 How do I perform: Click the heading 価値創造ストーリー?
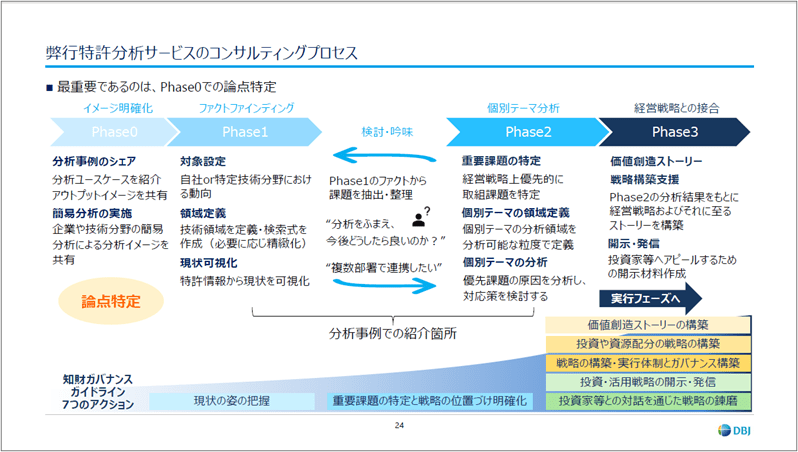pyautogui.click(x=656, y=161)
